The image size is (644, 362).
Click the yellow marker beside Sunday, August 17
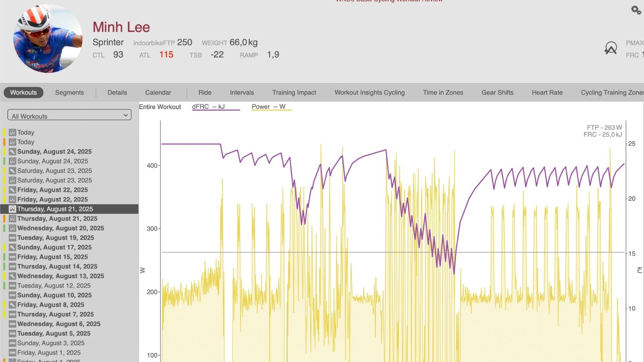[4, 247]
